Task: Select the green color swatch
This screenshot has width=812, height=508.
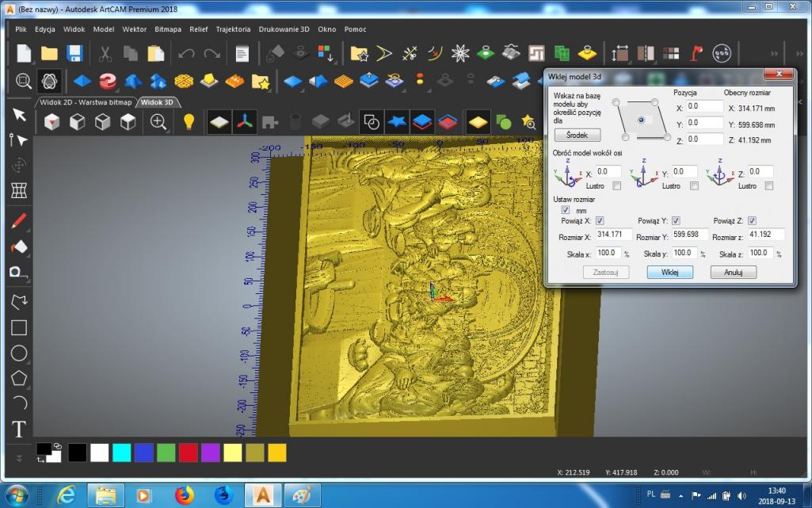Action: 166,453
